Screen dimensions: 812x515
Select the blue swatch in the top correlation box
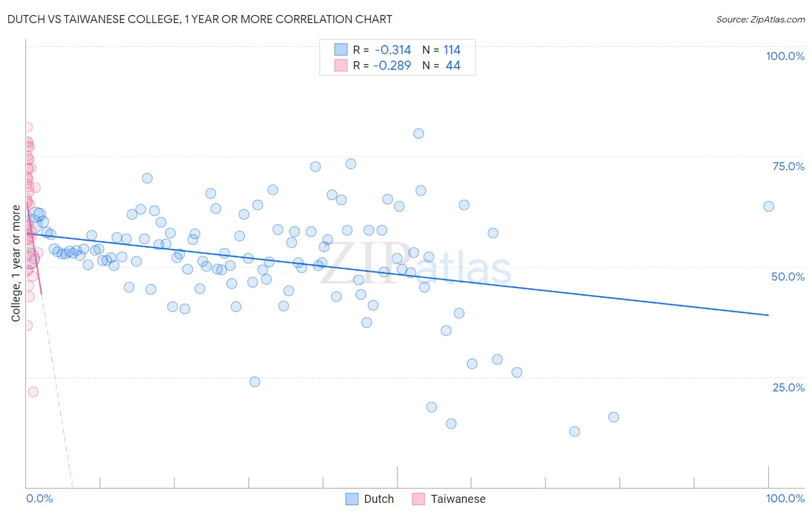pyautogui.click(x=341, y=50)
